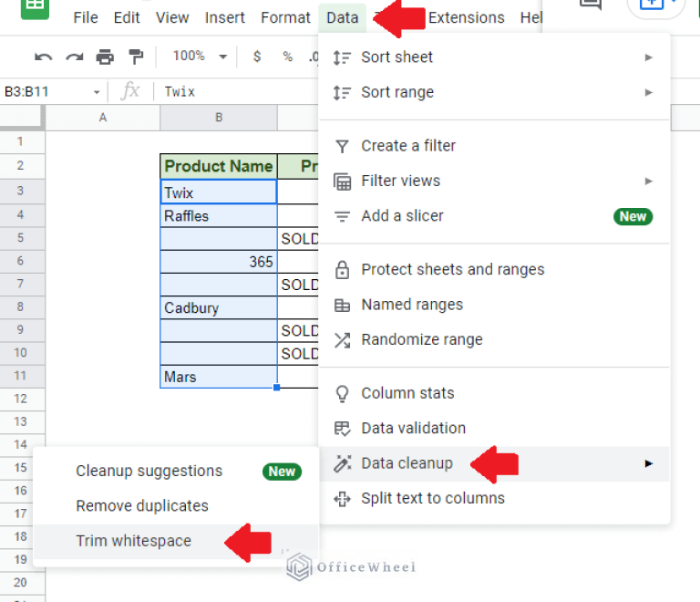Click the paint format roller icon

click(x=136, y=57)
